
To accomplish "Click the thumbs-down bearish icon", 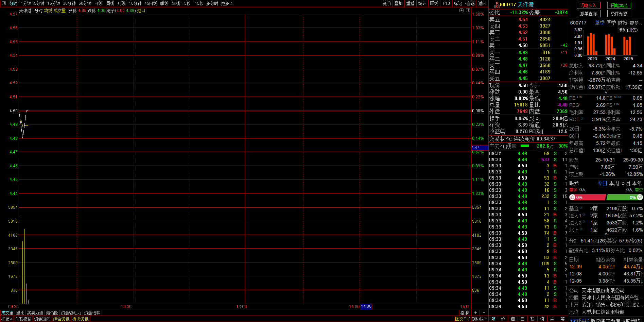I will point(640,198).
